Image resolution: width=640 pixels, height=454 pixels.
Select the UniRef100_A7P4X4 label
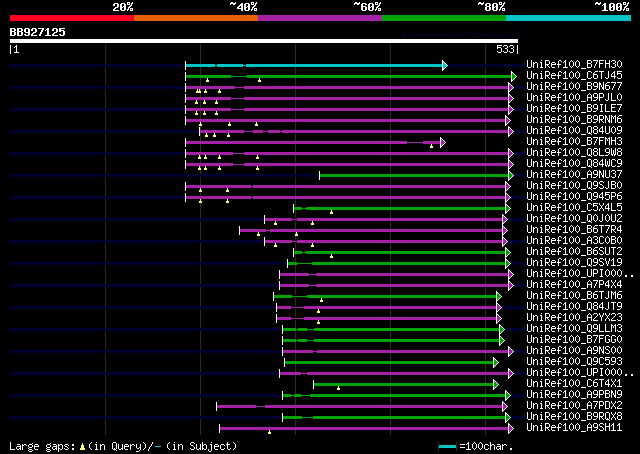pyautogui.click(x=574, y=285)
